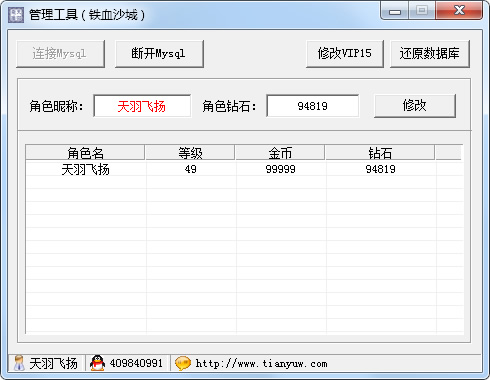Sort by the 等级 column header
Image resolution: width=490 pixels, height=380 pixels.
tap(190, 153)
